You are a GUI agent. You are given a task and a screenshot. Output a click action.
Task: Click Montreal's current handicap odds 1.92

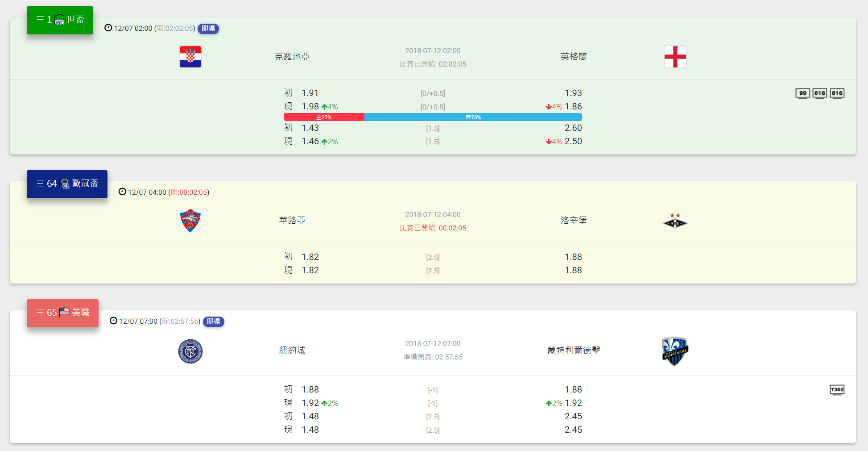click(573, 403)
